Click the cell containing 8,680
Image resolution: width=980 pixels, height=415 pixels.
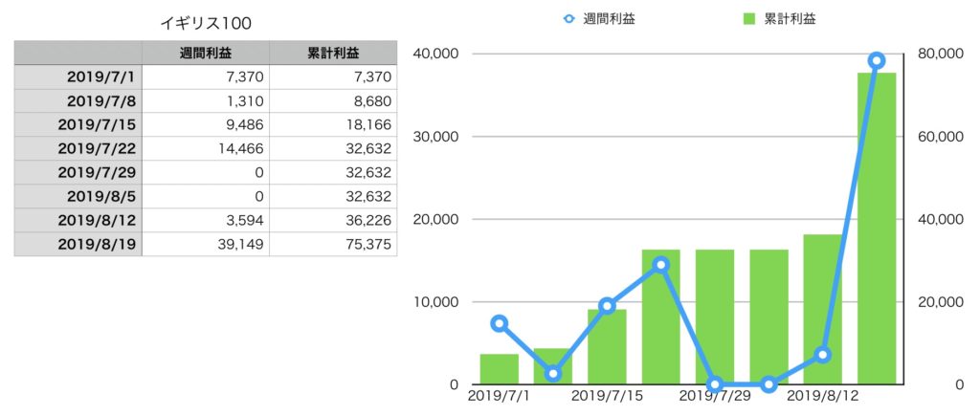tap(333, 100)
